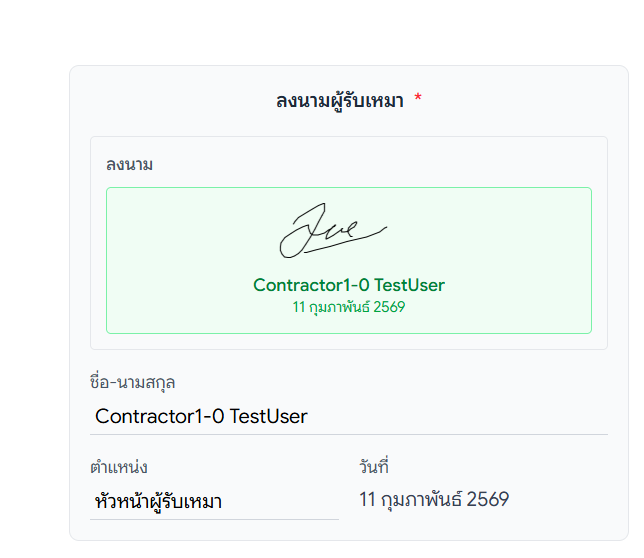This screenshot has width=644, height=558.
Task: Click the word TestUser in the name input
Action: pyautogui.click(x=269, y=416)
